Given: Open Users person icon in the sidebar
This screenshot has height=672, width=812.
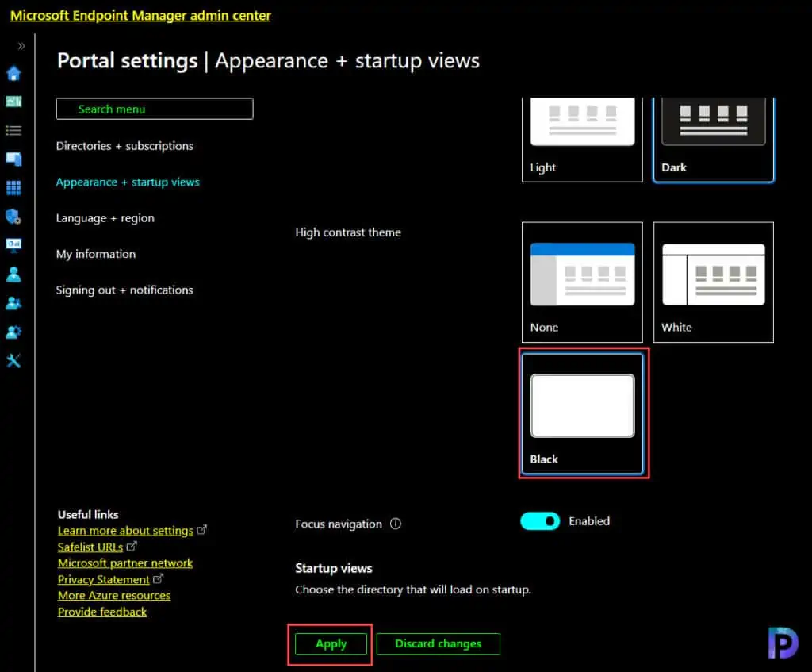Looking at the screenshot, I should [x=13, y=274].
